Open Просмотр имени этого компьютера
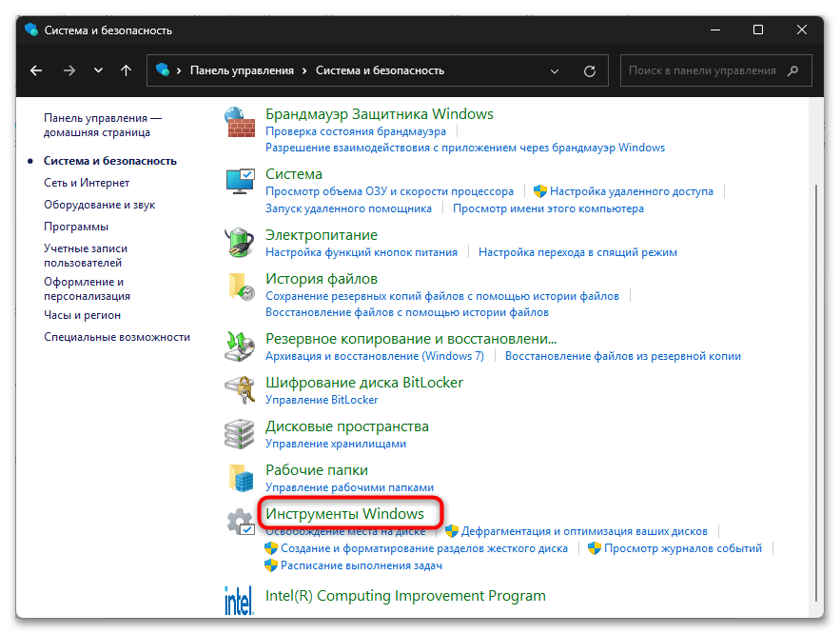The height and width of the screenshot is (634, 840). 548,208
